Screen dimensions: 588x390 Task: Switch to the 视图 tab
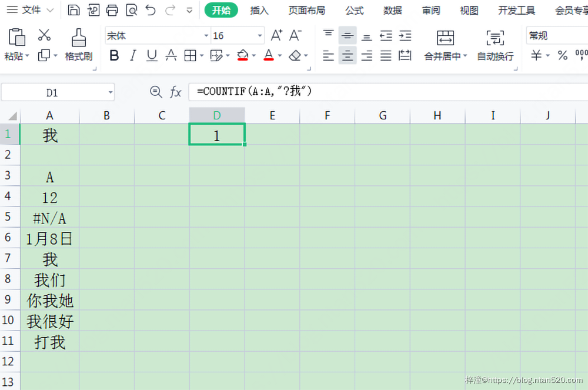[469, 11]
